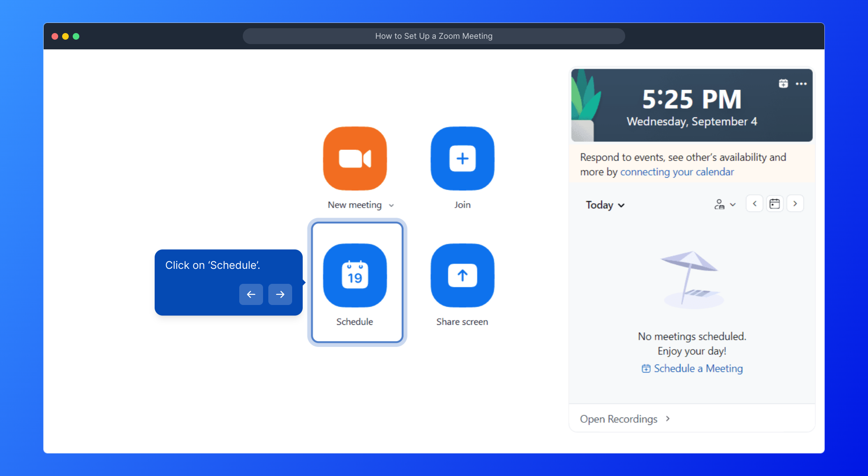
Task: Click the orange New meeting camera icon
Action: tap(355, 159)
